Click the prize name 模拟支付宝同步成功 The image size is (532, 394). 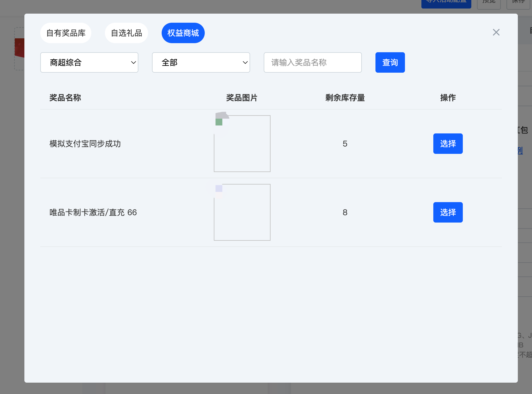[85, 144]
